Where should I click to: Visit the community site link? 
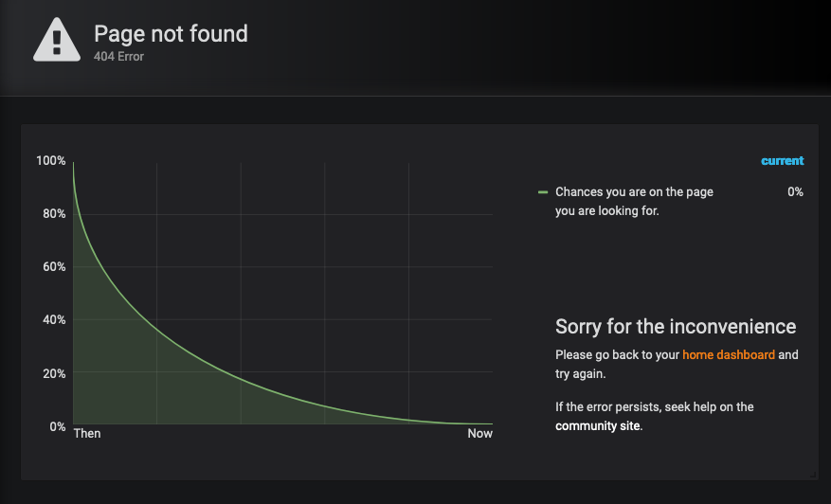pos(597,425)
